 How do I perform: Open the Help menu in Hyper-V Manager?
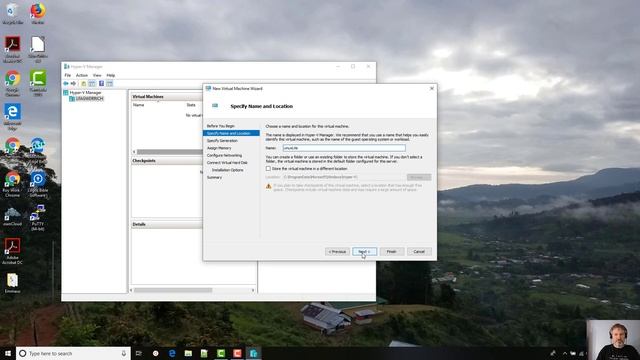111,76
